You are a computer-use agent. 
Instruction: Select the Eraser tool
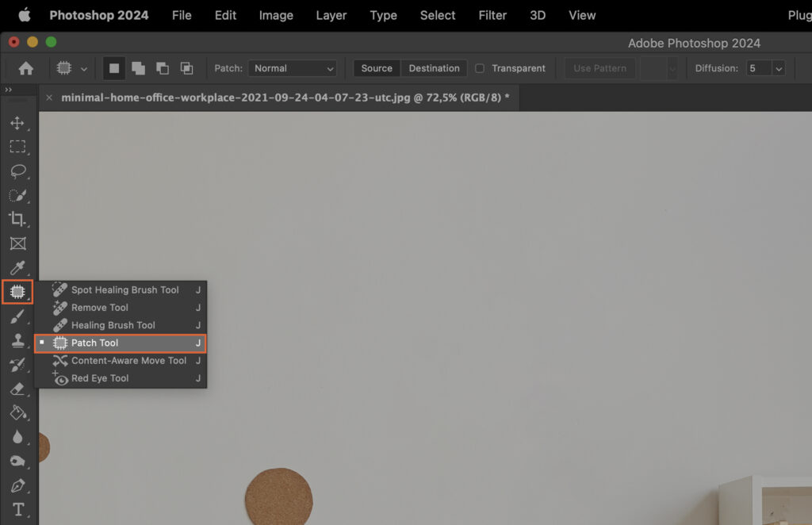pos(18,389)
